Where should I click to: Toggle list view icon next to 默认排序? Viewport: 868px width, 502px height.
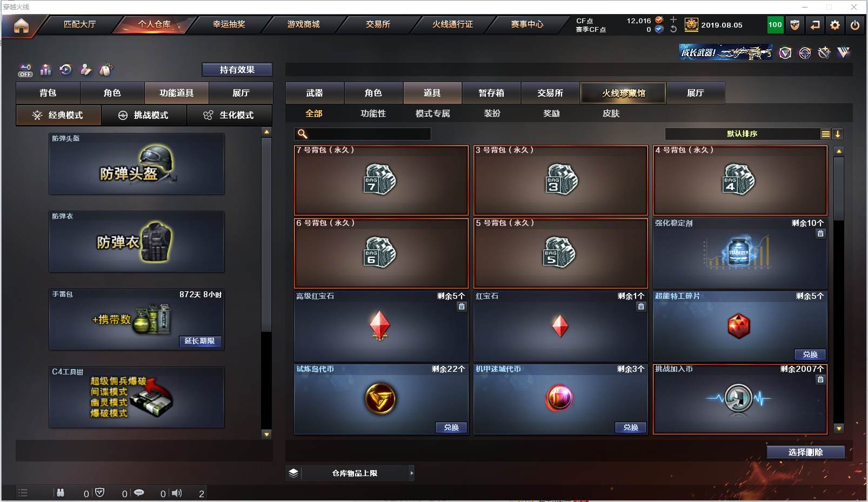click(825, 134)
